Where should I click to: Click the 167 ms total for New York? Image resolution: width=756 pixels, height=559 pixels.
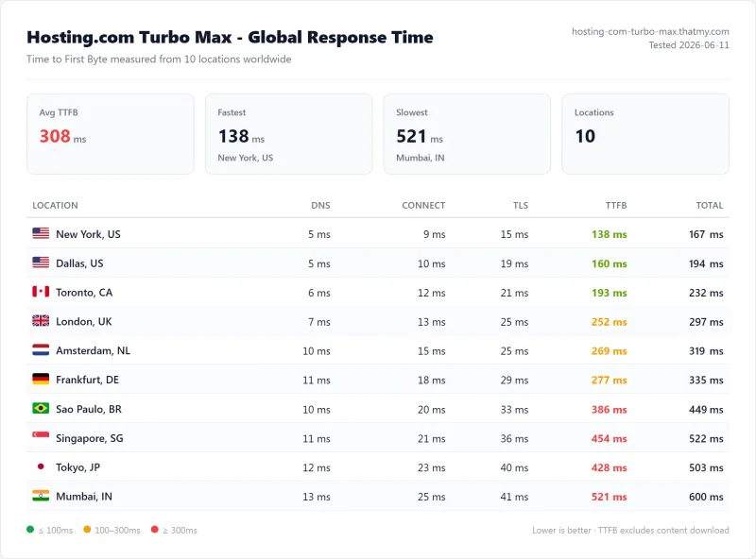tap(706, 234)
